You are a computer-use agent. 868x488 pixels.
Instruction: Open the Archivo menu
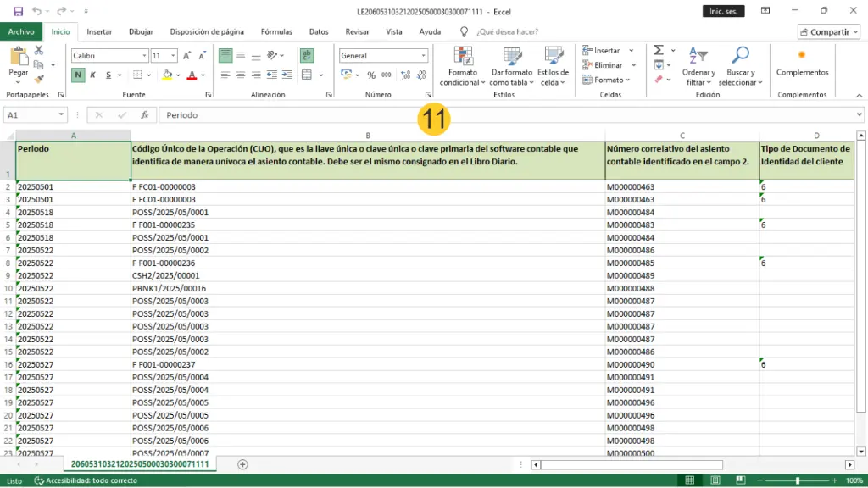tap(21, 31)
